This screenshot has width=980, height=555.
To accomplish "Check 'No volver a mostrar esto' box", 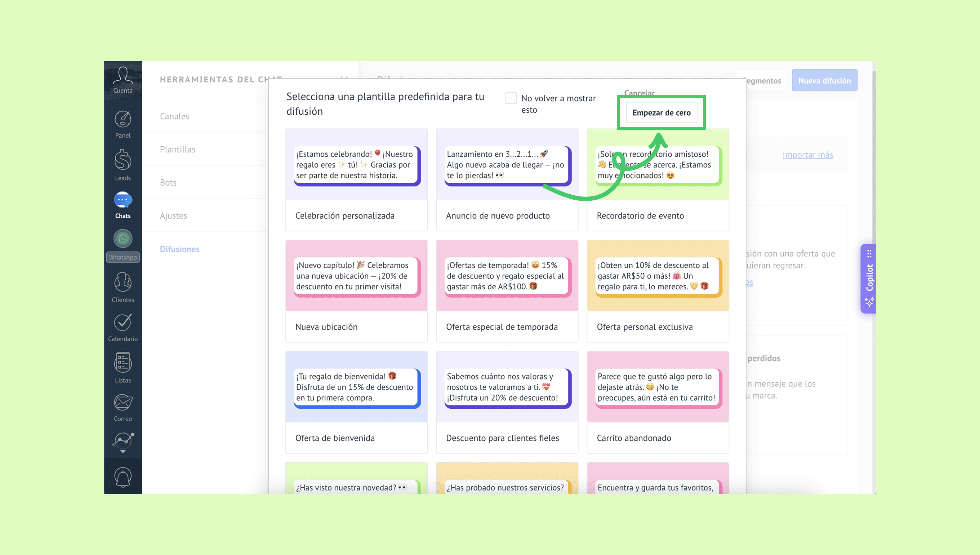I will point(511,98).
